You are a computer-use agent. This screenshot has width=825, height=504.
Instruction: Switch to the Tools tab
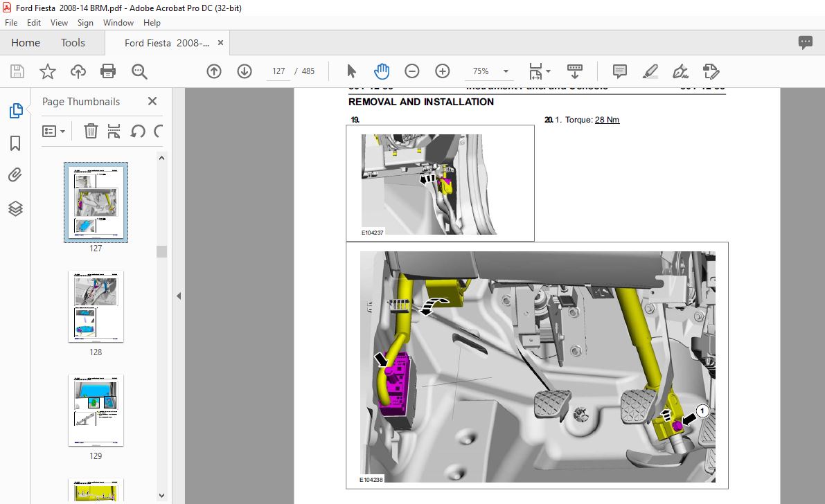73,43
